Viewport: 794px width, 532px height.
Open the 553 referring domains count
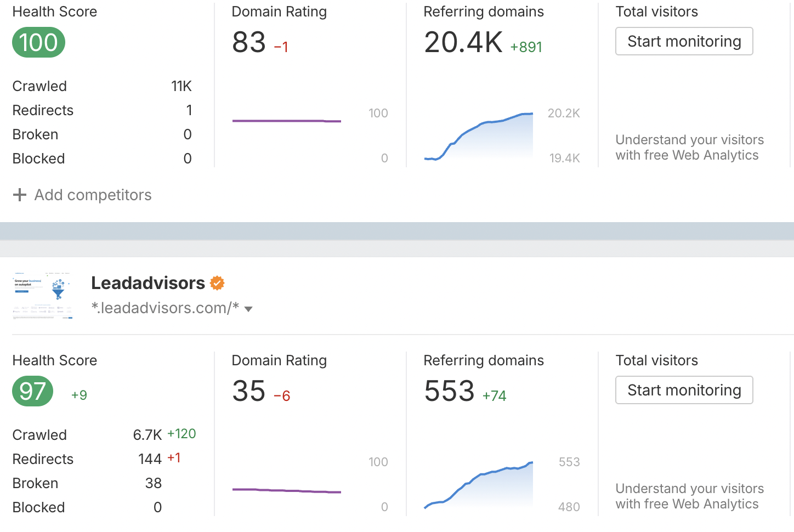pyautogui.click(x=449, y=392)
